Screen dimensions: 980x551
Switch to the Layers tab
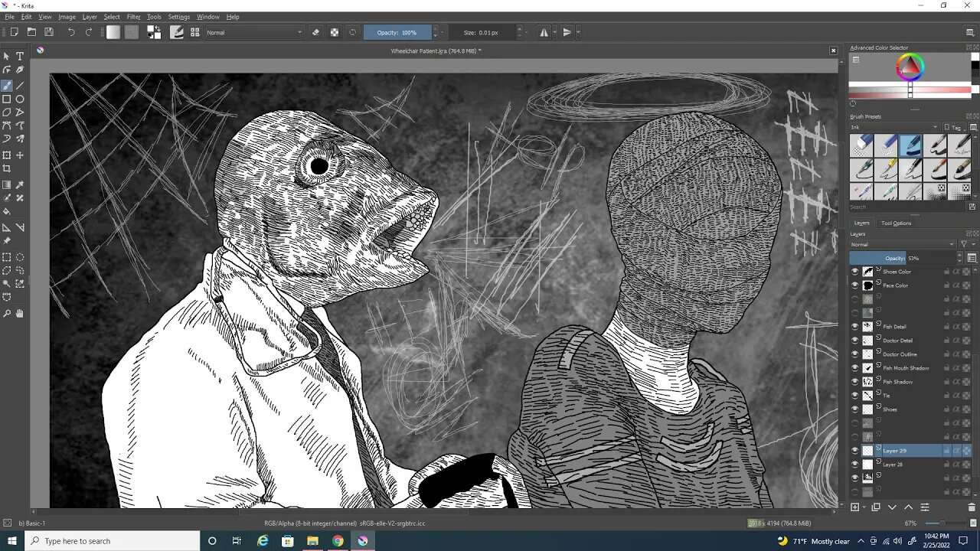pos(862,223)
